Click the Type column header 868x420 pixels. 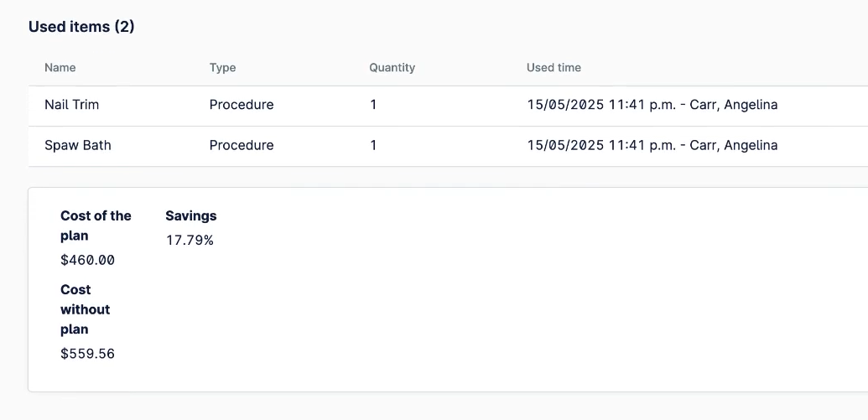pyautogui.click(x=222, y=67)
